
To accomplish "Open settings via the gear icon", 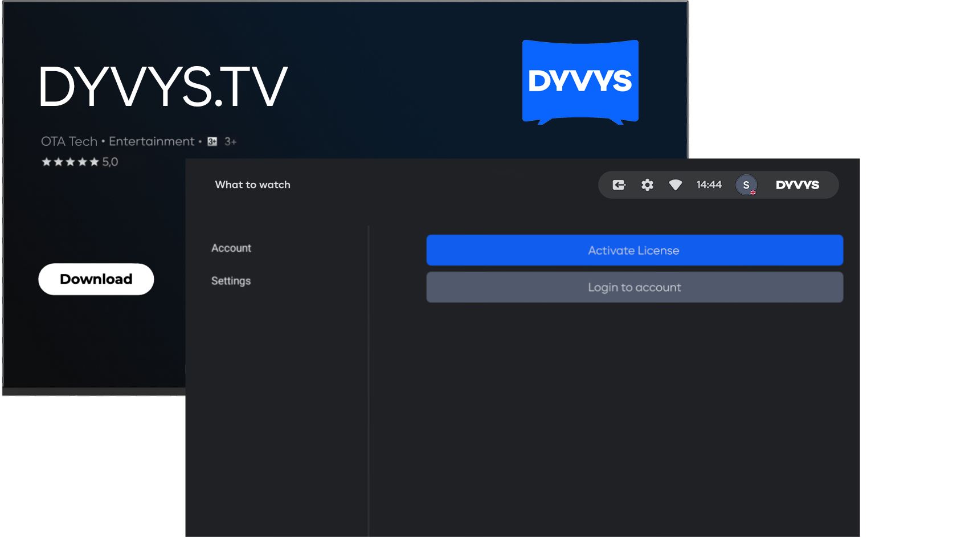I will 647,185.
